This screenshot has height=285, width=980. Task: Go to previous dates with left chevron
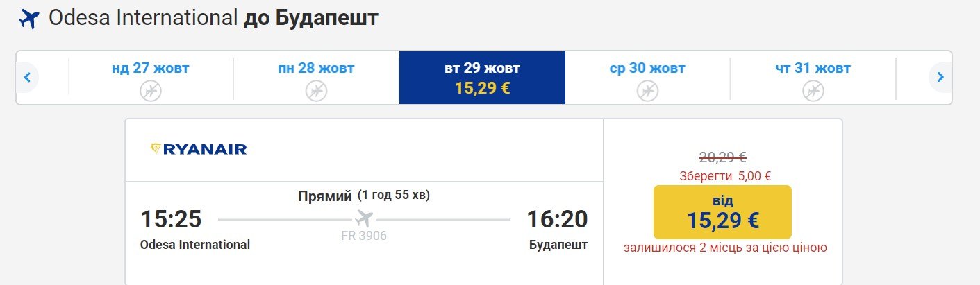27,78
